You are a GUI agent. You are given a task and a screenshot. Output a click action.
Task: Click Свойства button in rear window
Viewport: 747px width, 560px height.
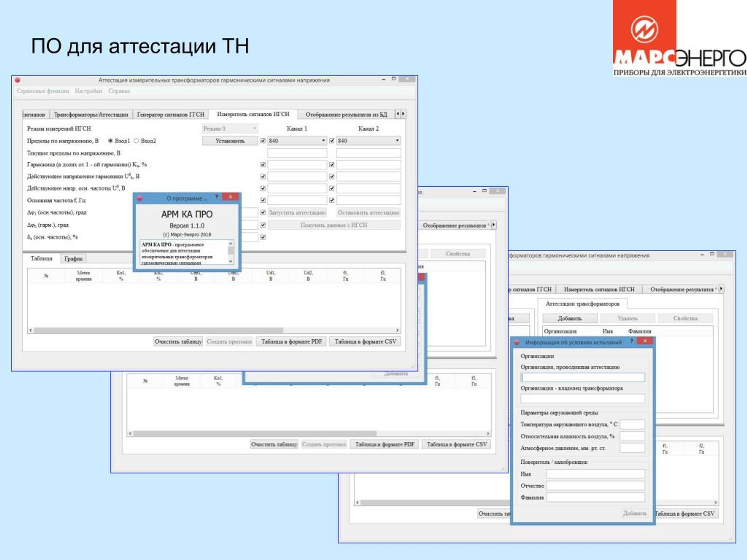tap(685, 318)
